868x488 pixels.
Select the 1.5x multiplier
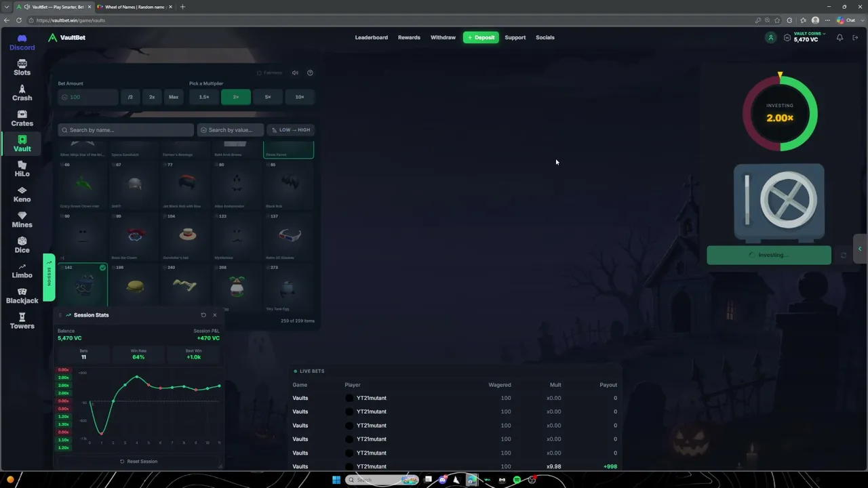(204, 97)
